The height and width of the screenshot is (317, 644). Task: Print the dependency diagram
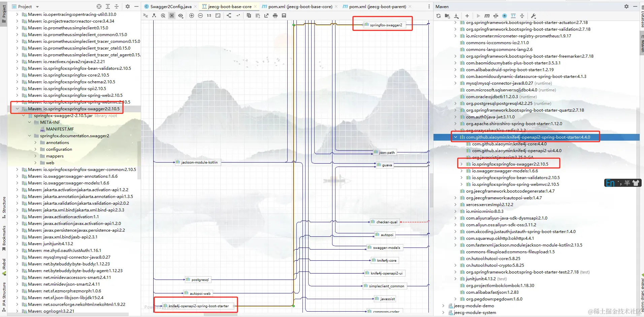coord(275,16)
